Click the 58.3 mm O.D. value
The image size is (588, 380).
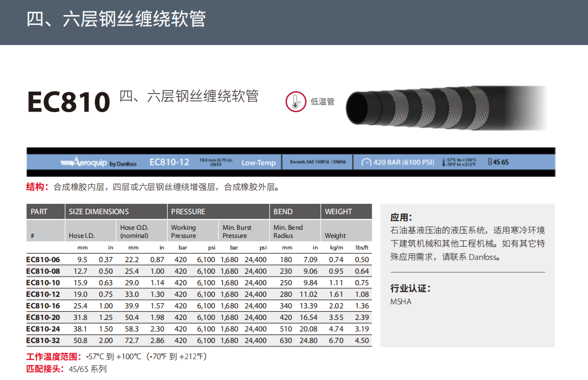pyautogui.click(x=132, y=329)
